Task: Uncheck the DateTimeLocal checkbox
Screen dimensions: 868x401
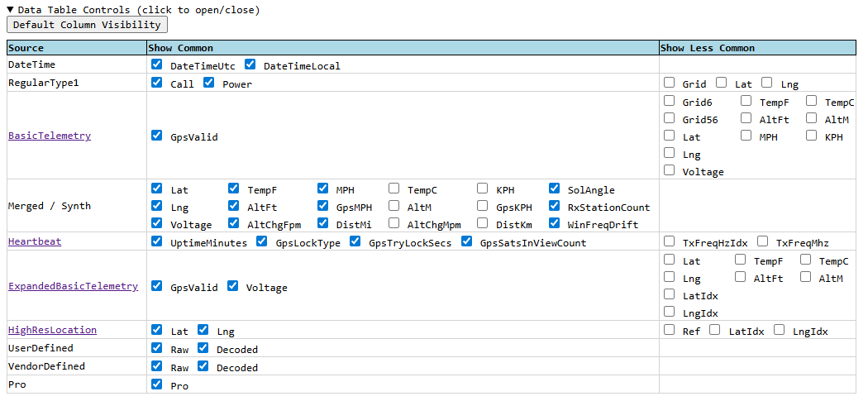Action: pos(250,64)
